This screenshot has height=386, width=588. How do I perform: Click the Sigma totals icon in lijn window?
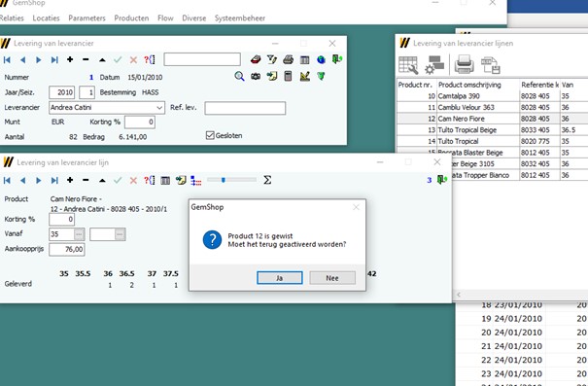click(267, 180)
